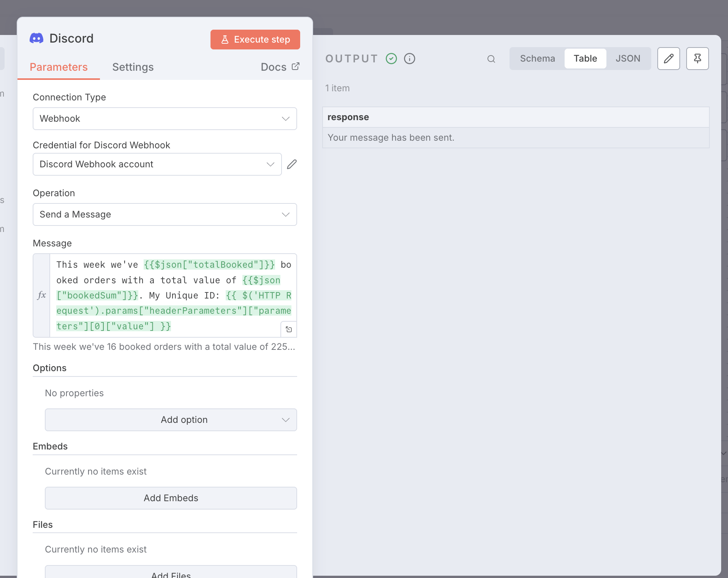The width and height of the screenshot is (728, 578).
Task: Click the '1 item' count label
Action: click(x=337, y=88)
